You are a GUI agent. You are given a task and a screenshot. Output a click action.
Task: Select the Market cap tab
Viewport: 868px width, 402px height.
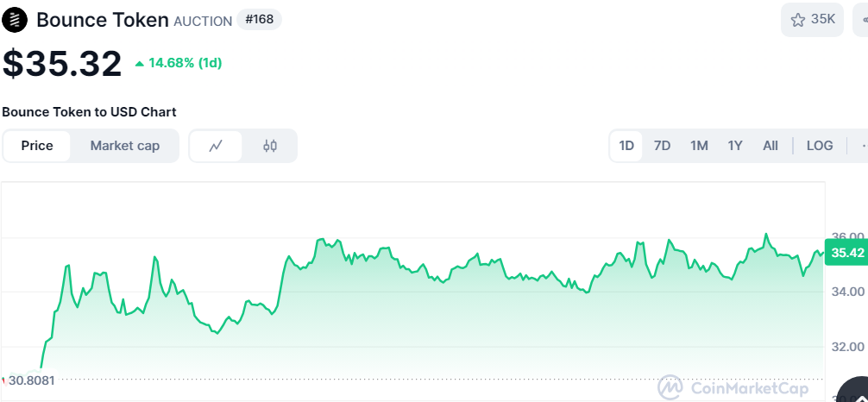(x=124, y=146)
